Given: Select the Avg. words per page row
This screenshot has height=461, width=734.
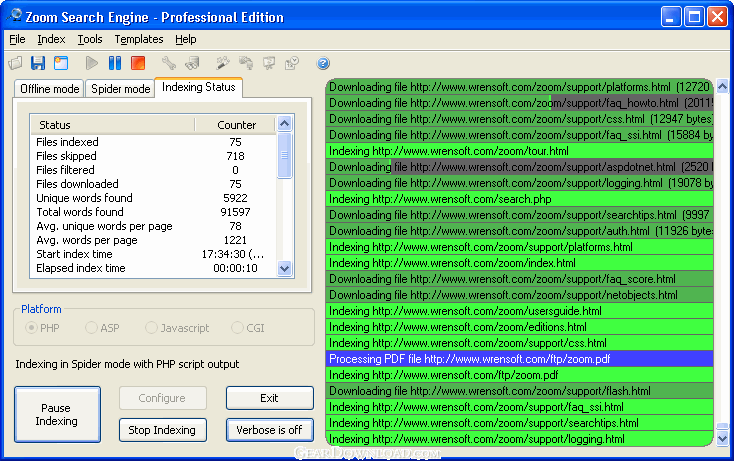Looking at the screenshot, I should pos(154,240).
